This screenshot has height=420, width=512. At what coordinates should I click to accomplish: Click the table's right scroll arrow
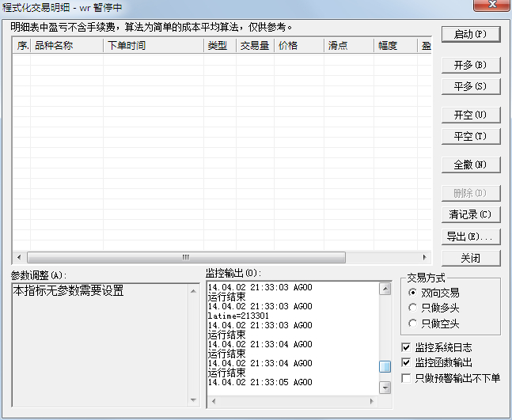click(424, 257)
